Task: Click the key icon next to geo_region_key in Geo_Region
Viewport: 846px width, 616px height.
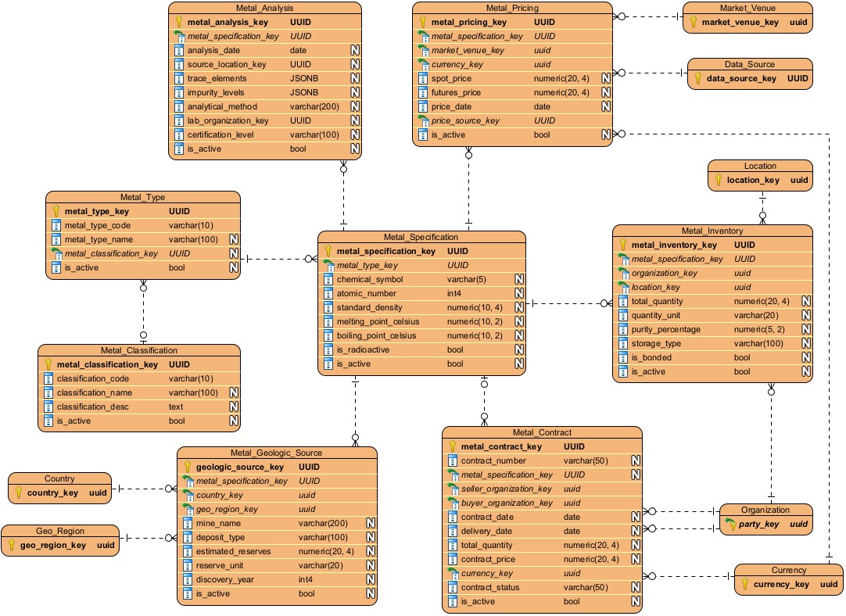Action: click(x=13, y=546)
